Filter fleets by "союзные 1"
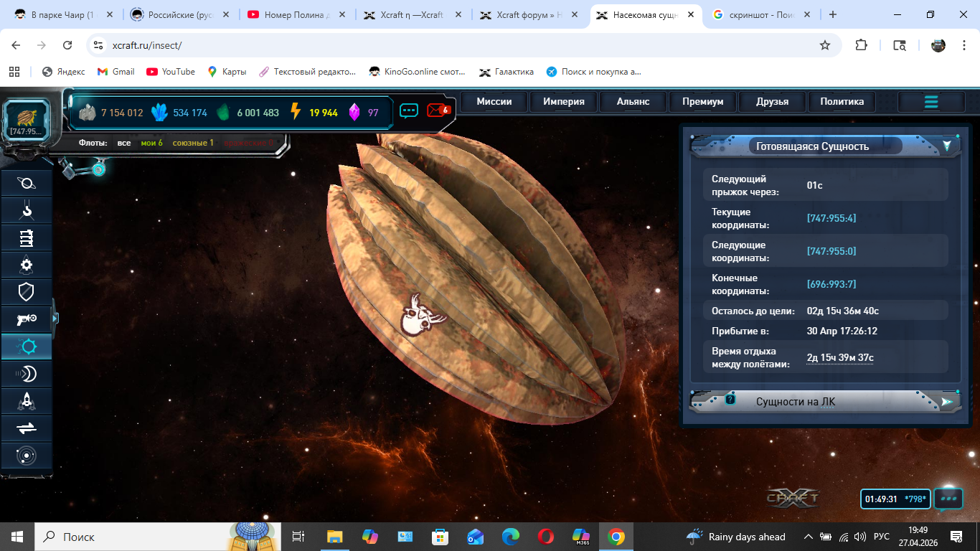This screenshot has width=980, height=551. (193, 143)
